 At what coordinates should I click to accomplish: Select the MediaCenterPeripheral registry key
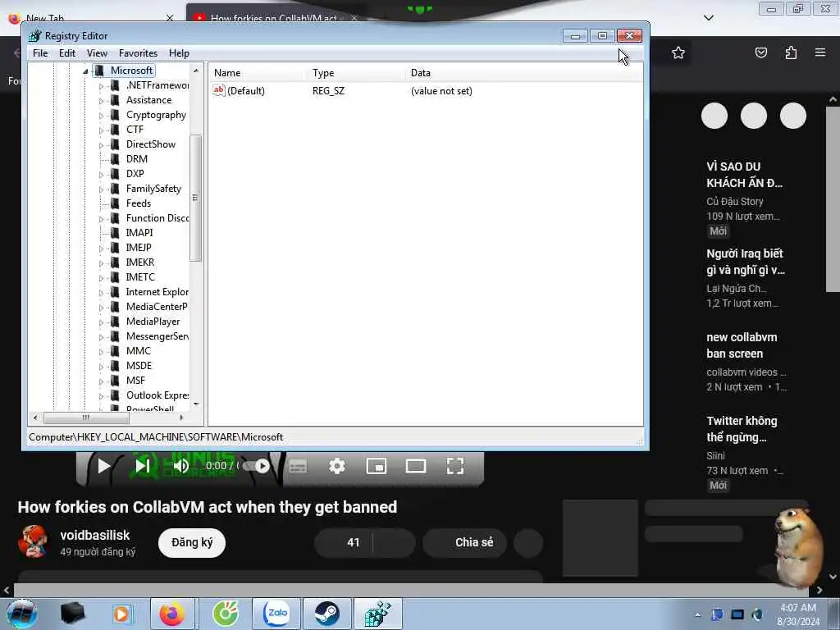point(157,307)
